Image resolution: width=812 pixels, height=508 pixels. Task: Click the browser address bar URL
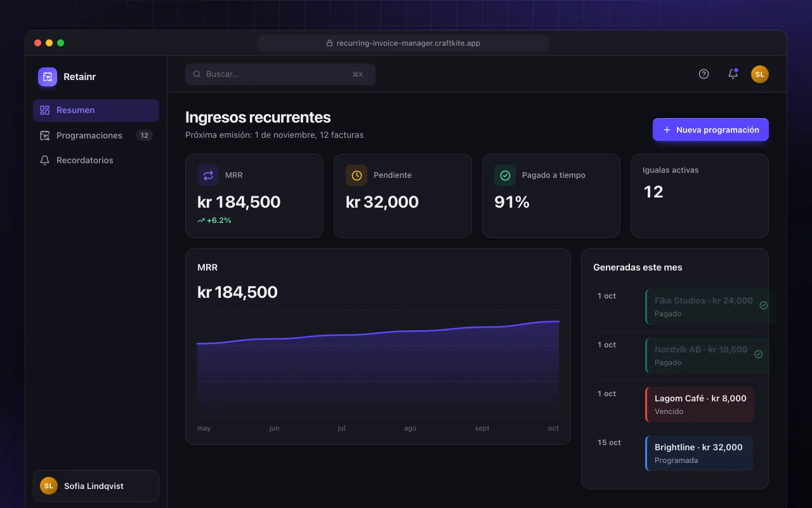pos(403,43)
